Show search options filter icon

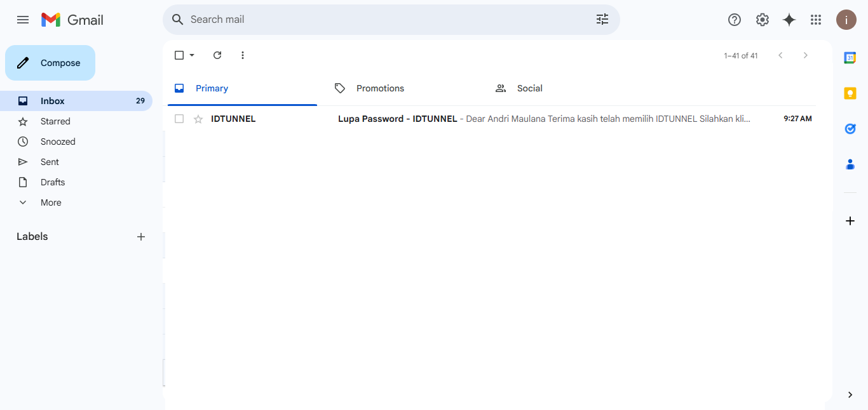pos(602,20)
